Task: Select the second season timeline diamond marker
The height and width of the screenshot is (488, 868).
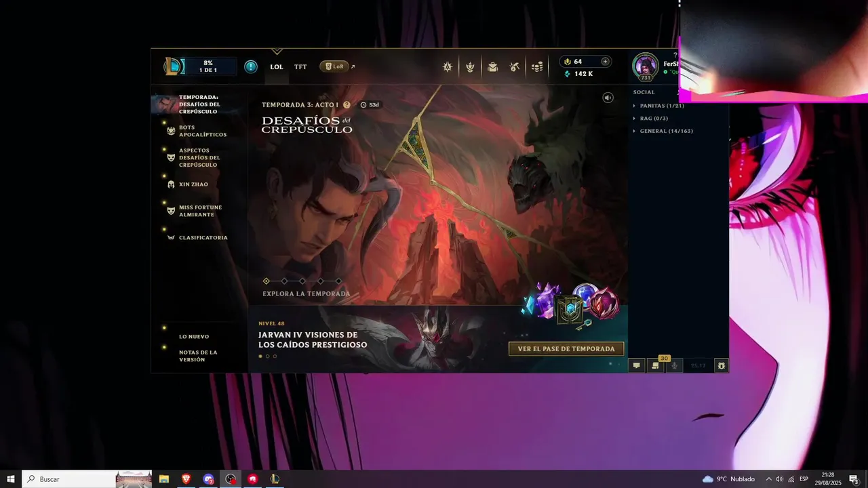Action: (284, 281)
